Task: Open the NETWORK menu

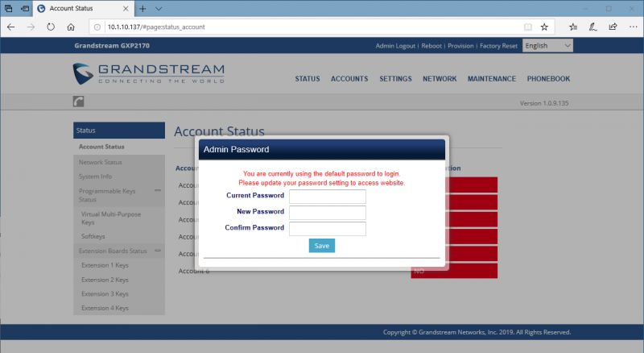Action: click(440, 79)
